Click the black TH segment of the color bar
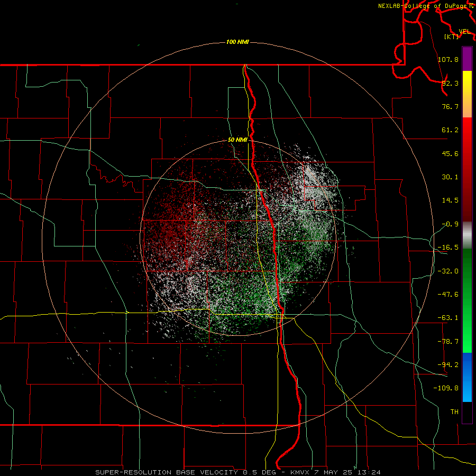 (467, 412)
